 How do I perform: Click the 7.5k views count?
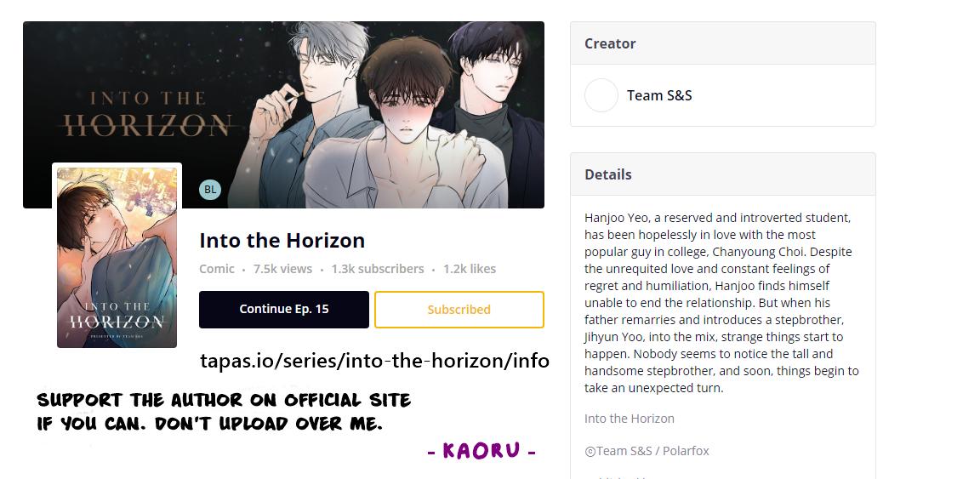pyautogui.click(x=282, y=269)
